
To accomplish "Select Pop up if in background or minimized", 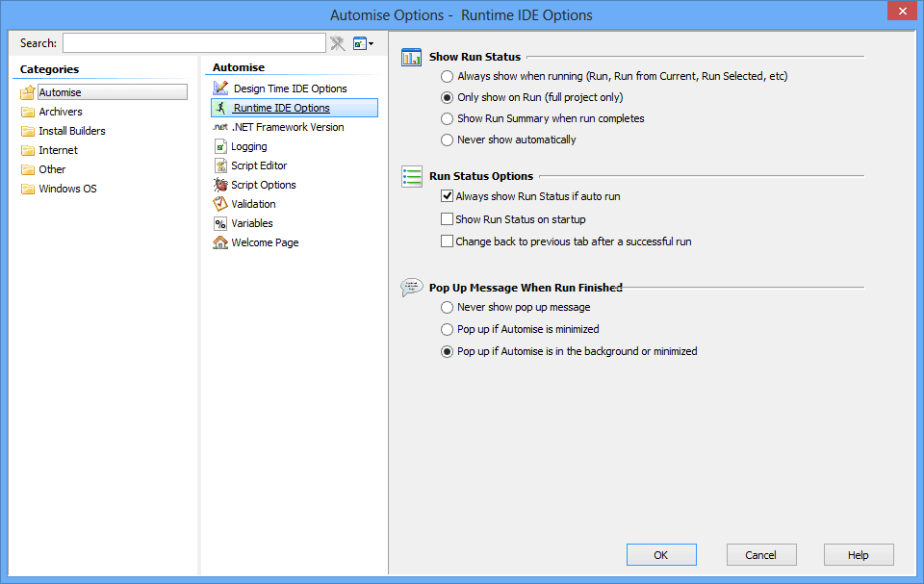I will pos(448,352).
